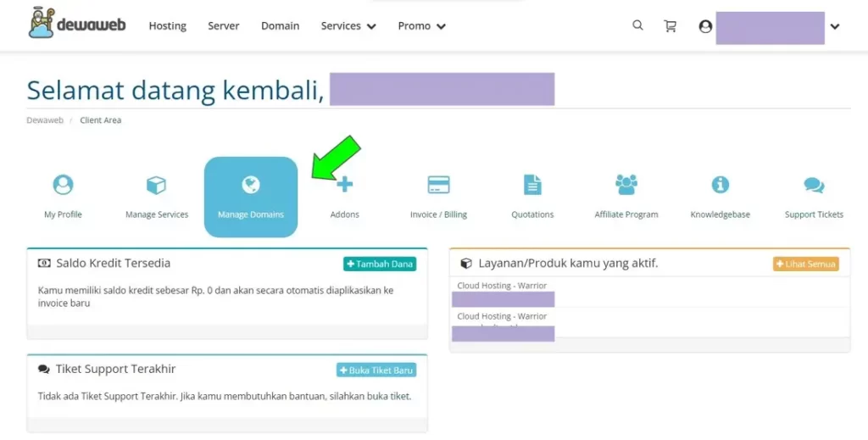Click the money icon beside Saldo Kredit

point(44,264)
